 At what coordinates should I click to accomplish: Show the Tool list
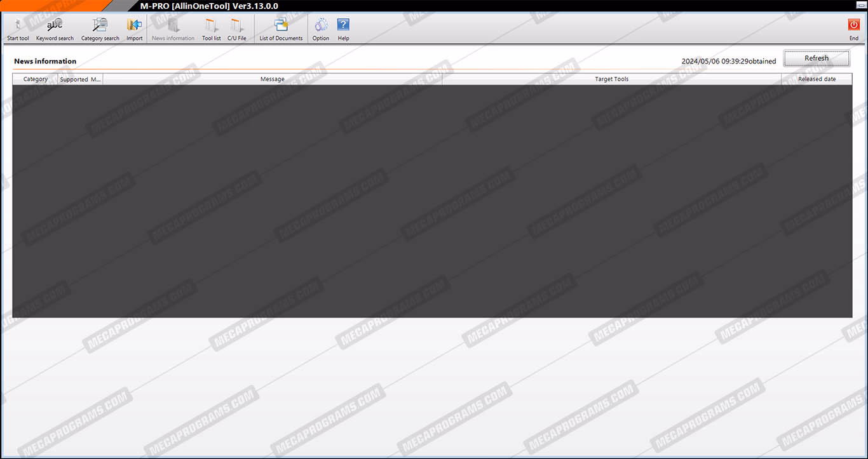pyautogui.click(x=212, y=29)
